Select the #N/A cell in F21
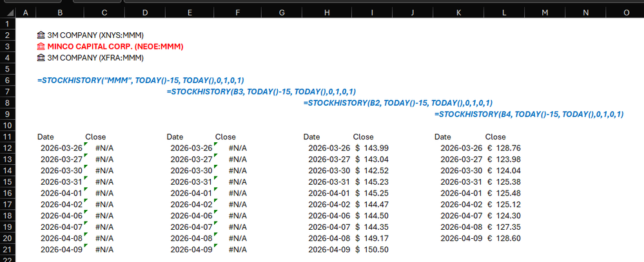The image size is (644, 262). (x=237, y=249)
